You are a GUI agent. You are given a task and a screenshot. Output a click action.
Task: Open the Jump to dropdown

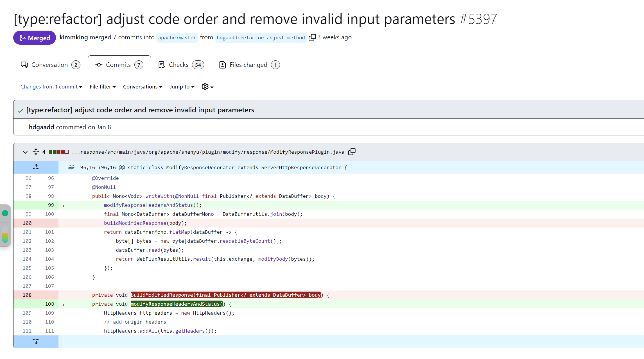tap(182, 87)
